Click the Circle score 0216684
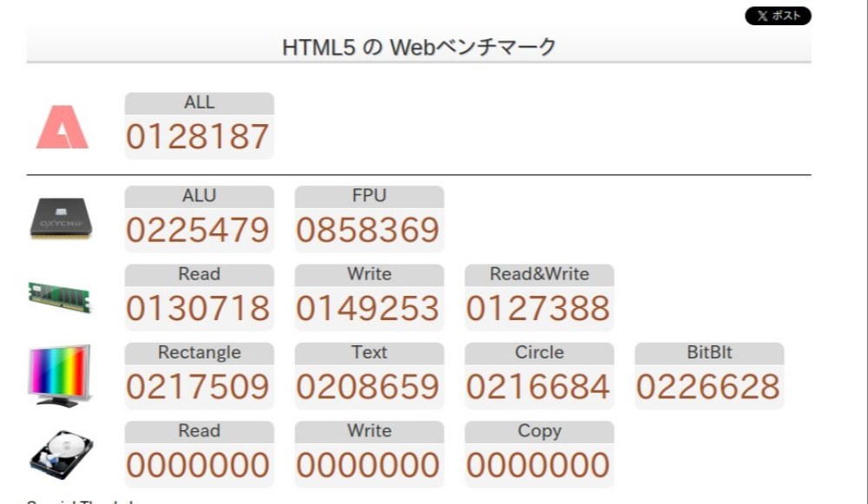 tap(537, 387)
